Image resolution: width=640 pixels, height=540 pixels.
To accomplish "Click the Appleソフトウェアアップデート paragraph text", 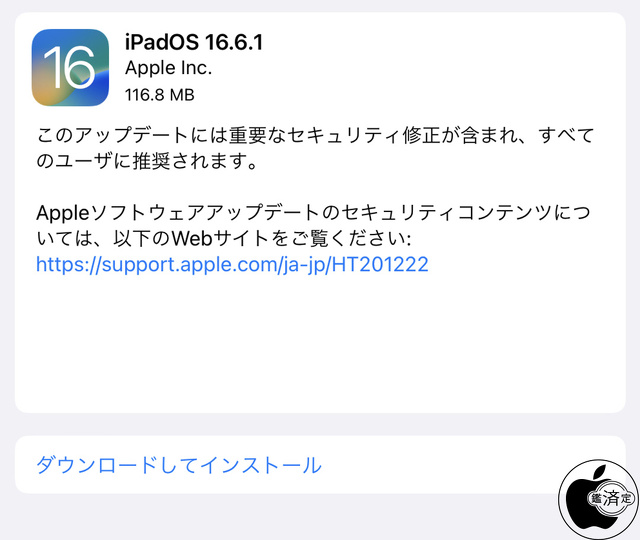I will (313, 225).
